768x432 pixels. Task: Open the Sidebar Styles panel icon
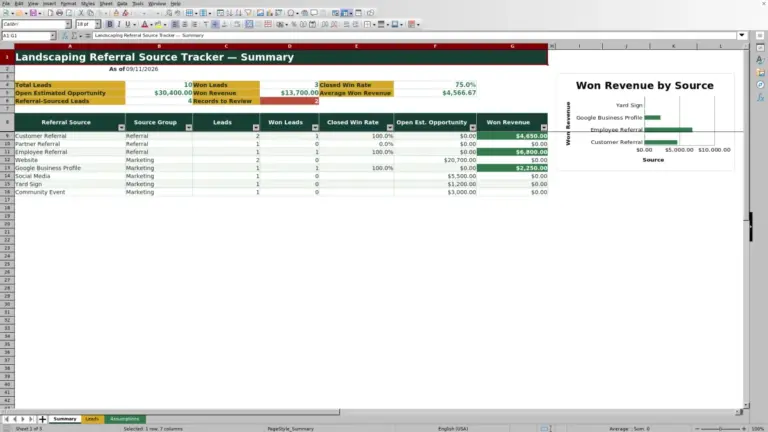(x=760, y=60)
